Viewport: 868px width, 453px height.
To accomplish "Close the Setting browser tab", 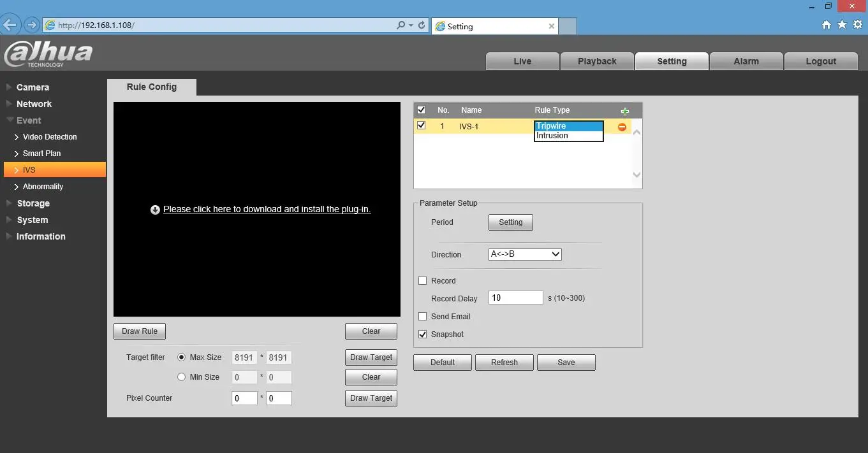I will click(551, 26).
